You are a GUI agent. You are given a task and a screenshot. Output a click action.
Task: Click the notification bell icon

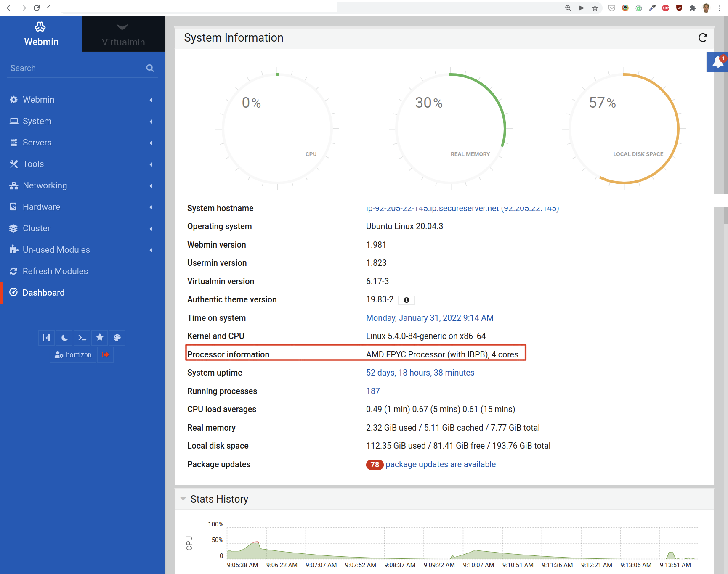pyautogui.click(x=718, y=62)
